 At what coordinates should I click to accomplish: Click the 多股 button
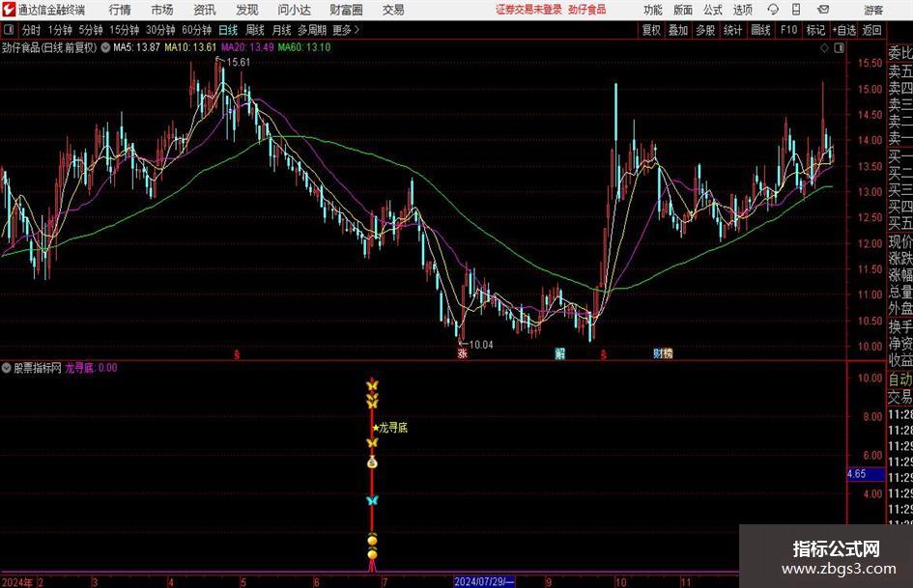pos(705,30)
